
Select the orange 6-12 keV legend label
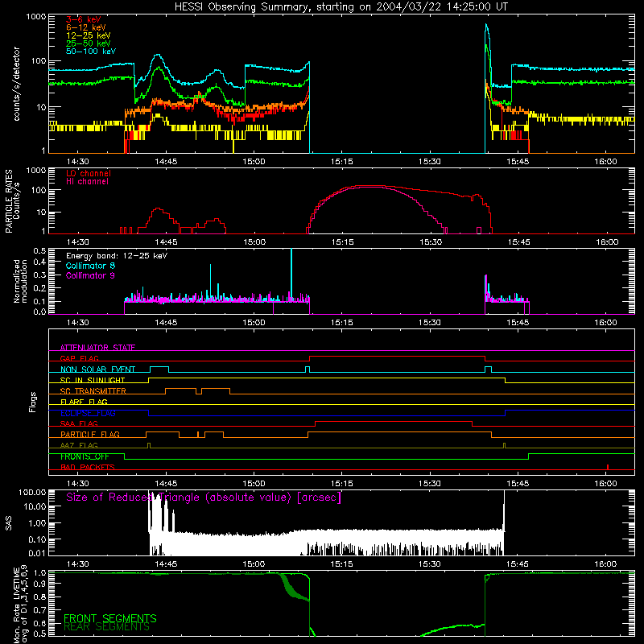[86, 27]
